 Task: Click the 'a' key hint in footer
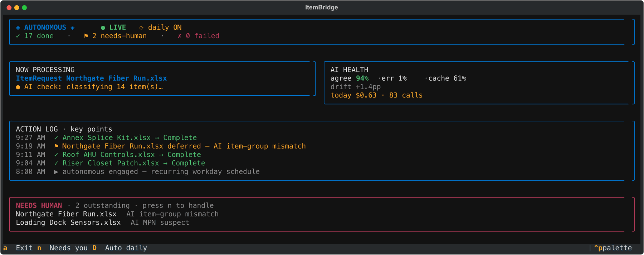(5, 248)
